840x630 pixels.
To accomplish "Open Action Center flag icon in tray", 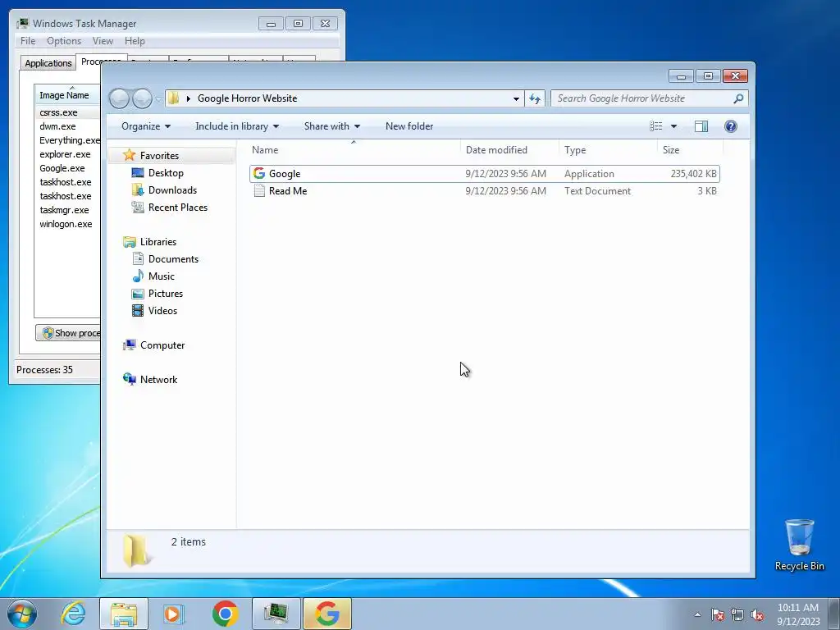I will [x=717, y=614].
